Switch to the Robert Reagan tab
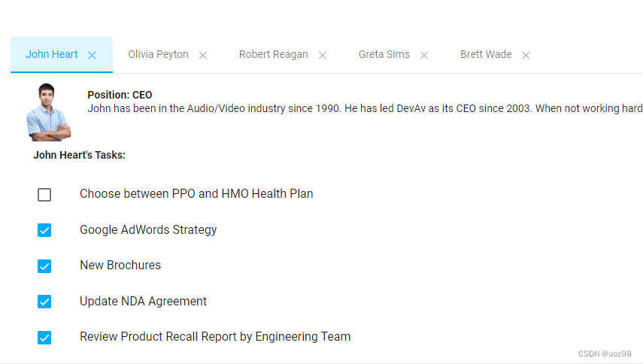Image resolution: width=643 pixels, height=364 pixels. tap(274, 54)
